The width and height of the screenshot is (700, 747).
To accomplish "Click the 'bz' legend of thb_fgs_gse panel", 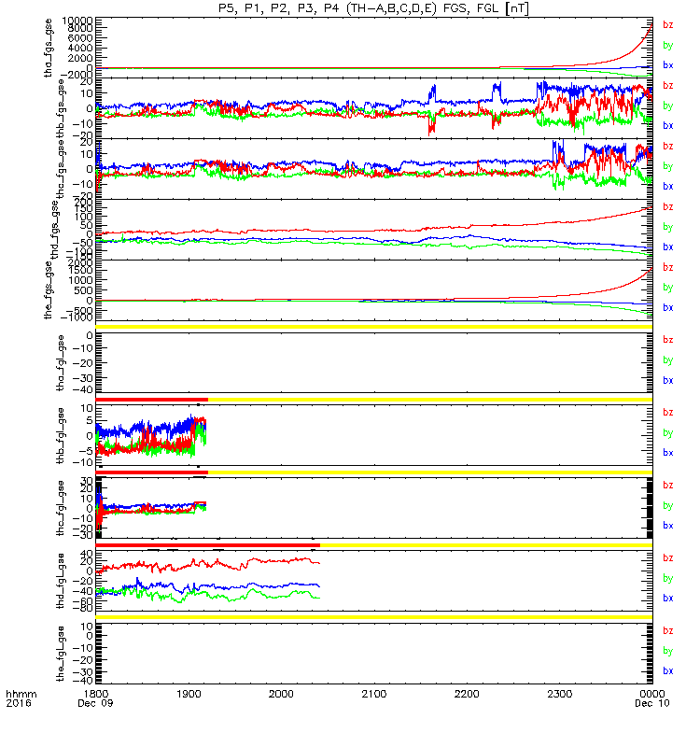I will [668, 85].
